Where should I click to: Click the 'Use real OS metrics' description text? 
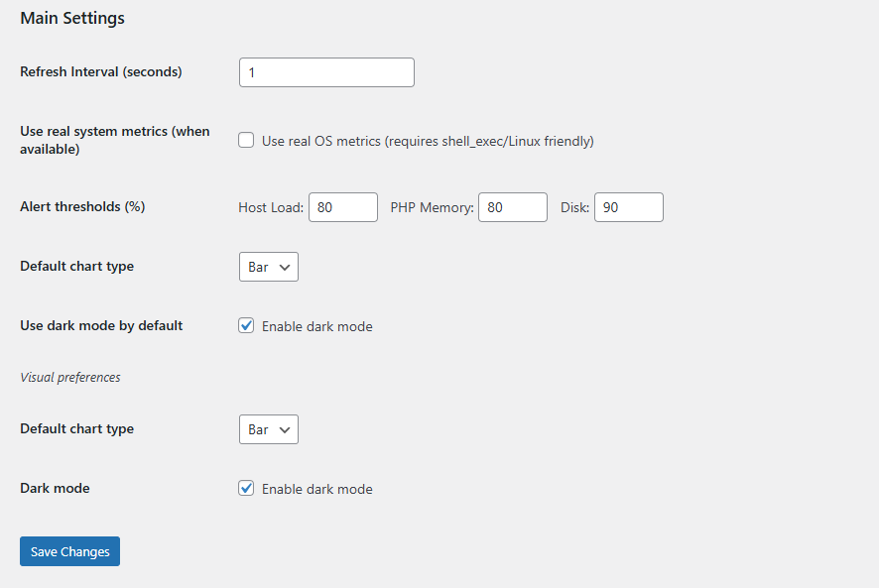[x=428, y=141]
